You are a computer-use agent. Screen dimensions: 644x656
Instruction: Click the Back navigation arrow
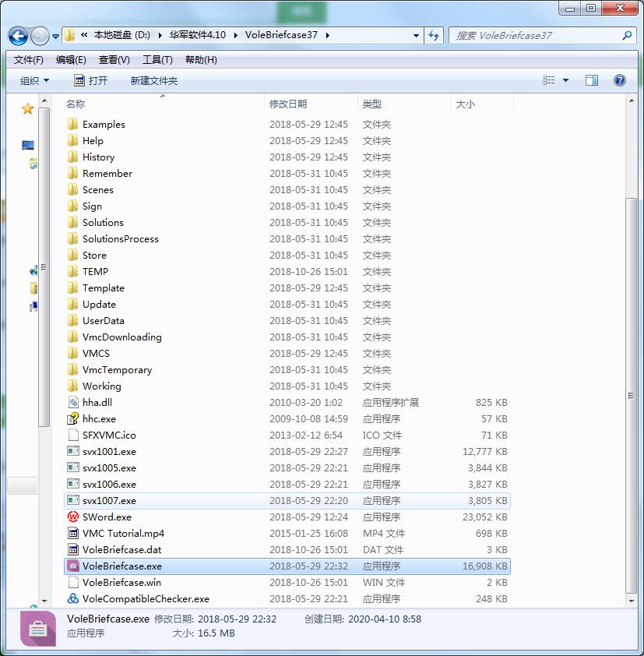tap(18, 36)
